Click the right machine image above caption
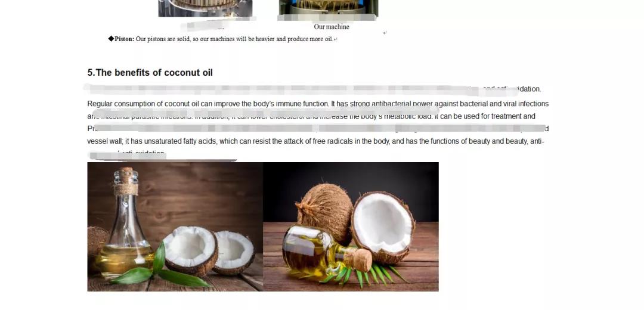The height and width of the screenshot is (310, 644). click(x=328, y=8)
